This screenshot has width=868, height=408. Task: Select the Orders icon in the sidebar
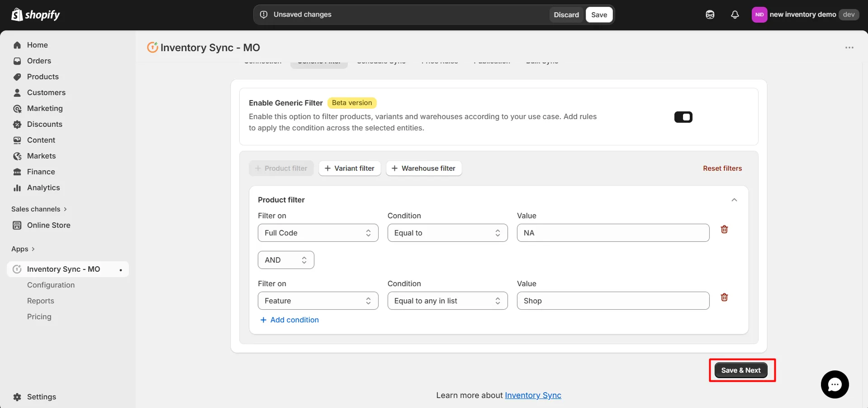17,61
